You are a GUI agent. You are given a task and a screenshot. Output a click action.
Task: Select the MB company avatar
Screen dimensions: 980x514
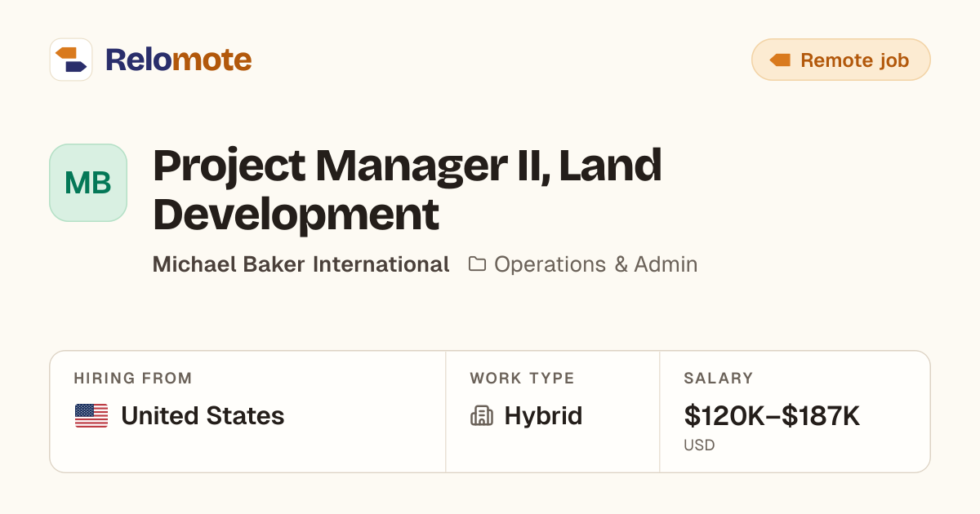[x=88, y=183]
